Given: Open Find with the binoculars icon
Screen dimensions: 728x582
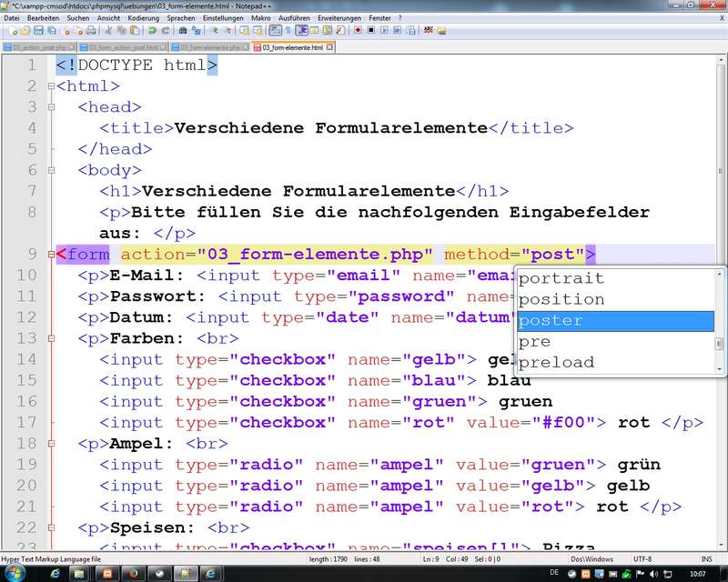Looking at the screenshot, I should 182,30.
